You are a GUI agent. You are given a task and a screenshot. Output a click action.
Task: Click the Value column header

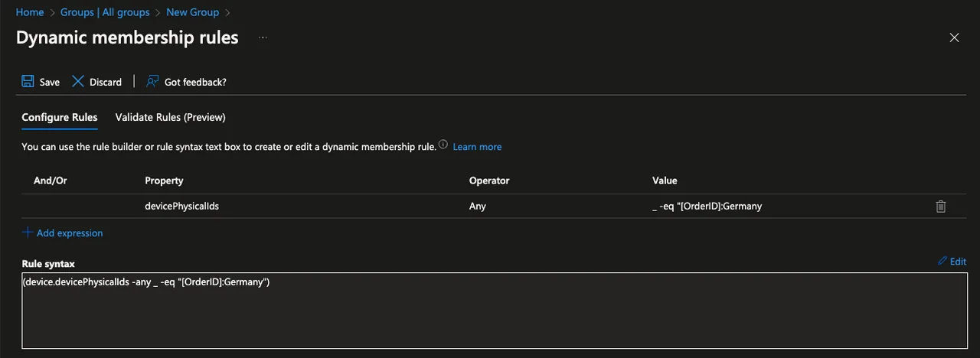[665, 181]
